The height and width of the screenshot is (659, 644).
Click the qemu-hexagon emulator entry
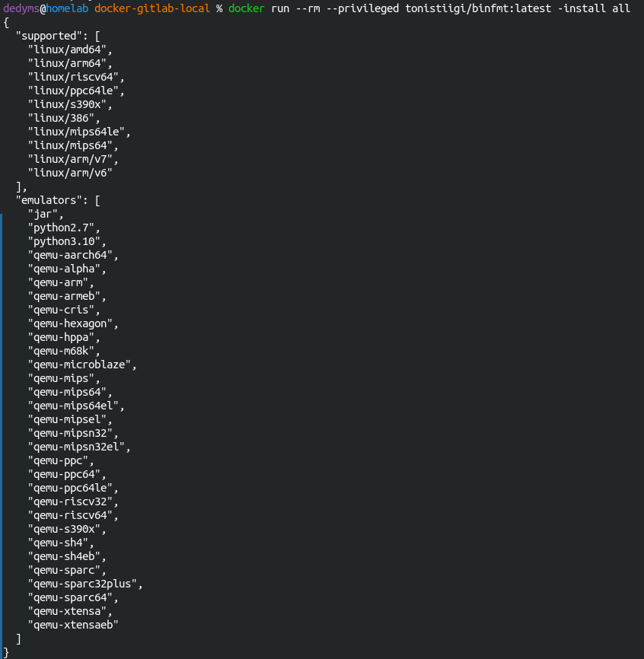point(71,323)
